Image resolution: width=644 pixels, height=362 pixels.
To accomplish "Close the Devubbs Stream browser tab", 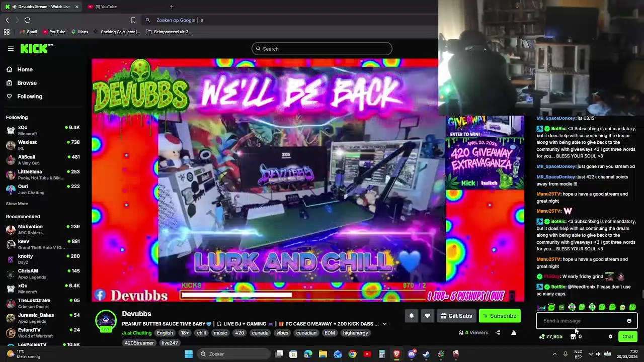I will (x=76, y=7).
